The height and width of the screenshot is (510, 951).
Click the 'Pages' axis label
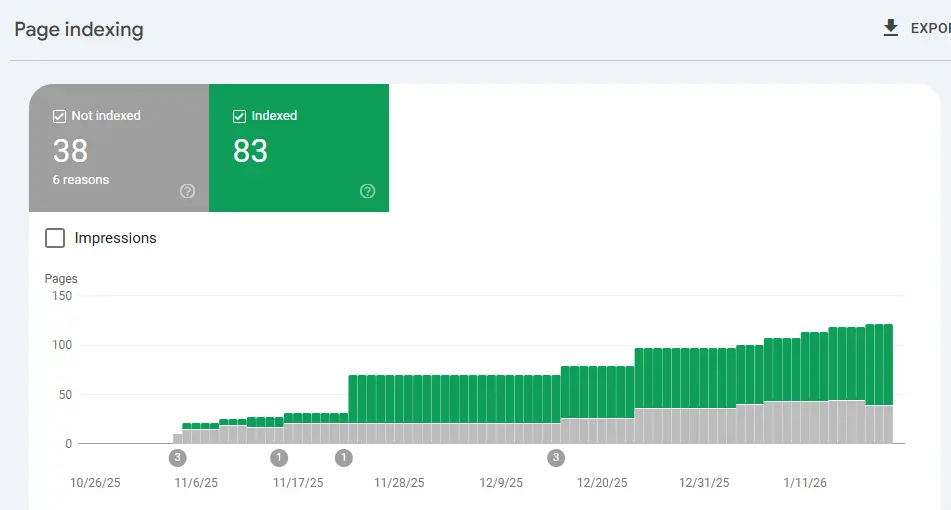point(61,278)
